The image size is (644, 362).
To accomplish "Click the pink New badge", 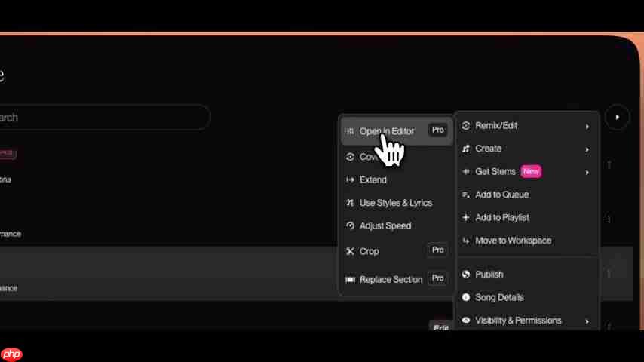I will pyautogui.click(x=531, y=171).
